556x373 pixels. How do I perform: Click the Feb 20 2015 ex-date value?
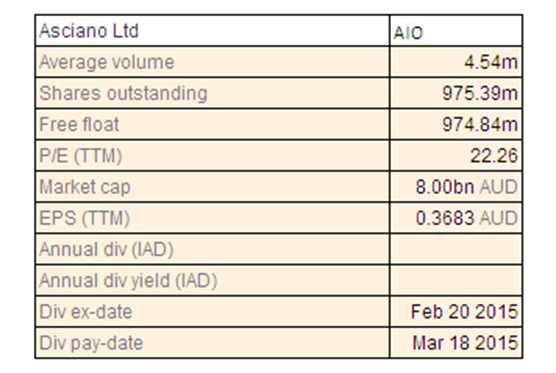[465, 312]
